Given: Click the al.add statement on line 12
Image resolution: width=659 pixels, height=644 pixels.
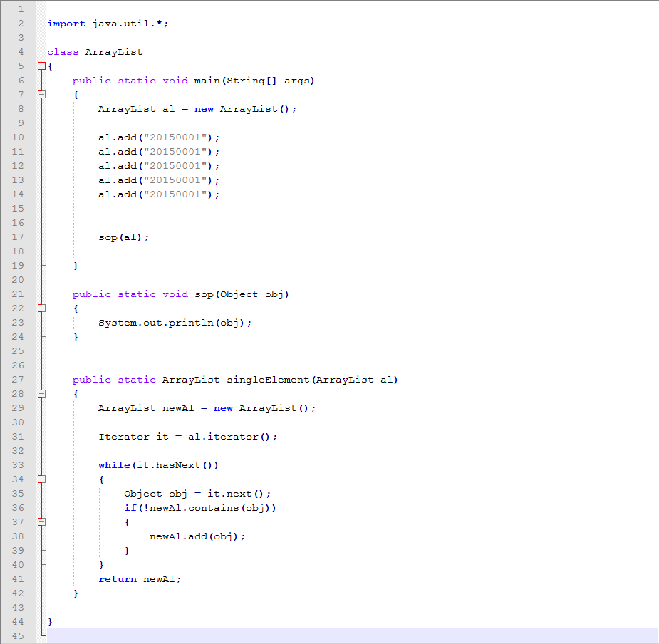Looking at the screenshot, I should (159, 166).
